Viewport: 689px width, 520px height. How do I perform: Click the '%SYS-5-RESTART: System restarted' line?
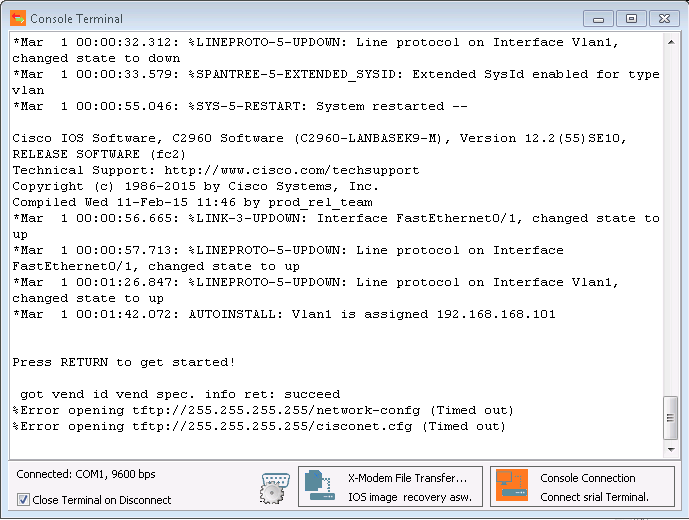pyautogui.click(x=240, y=106)
